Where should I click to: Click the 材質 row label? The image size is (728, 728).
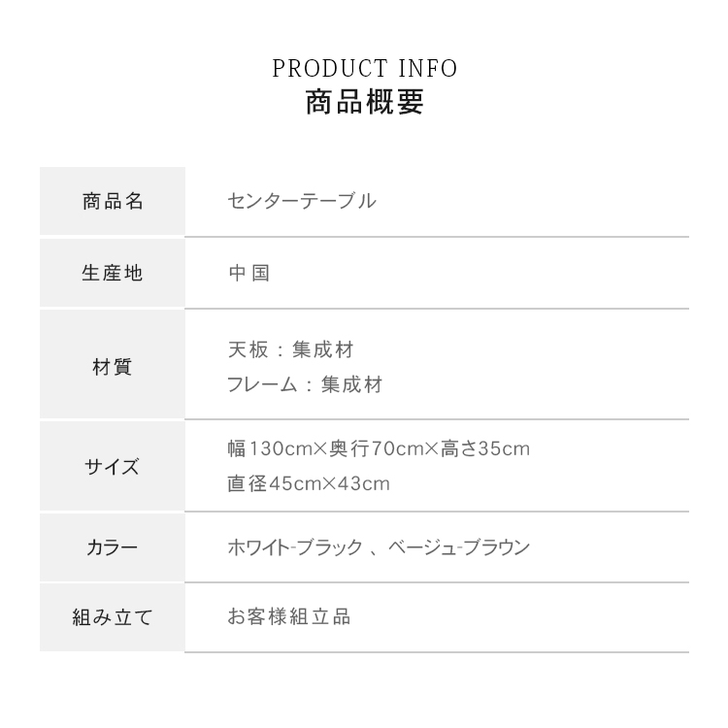[x=113, y=367]
